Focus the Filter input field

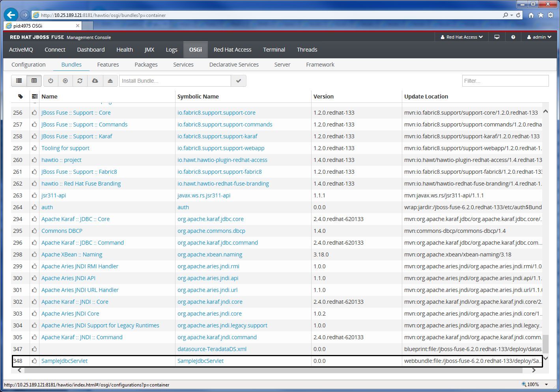(x=505, y=81)
